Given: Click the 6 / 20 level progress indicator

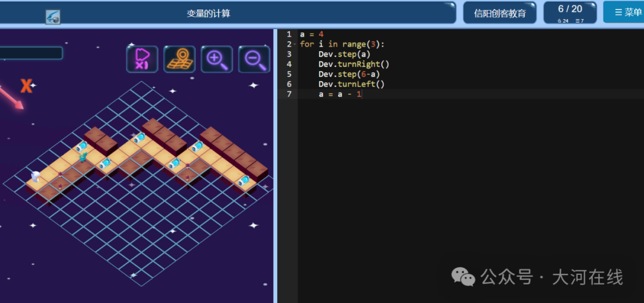Looking at the screenshot, I should coord(570,13).
